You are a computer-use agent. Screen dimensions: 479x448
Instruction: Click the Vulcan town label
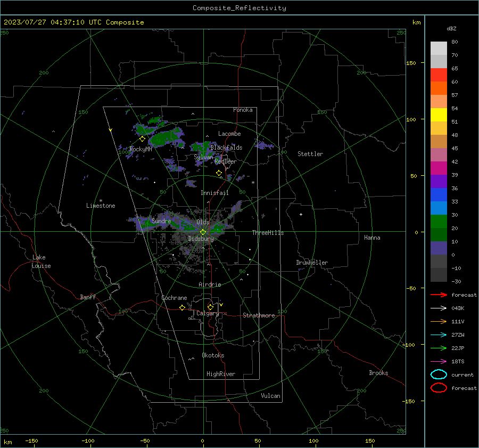click(x=270, y=396)
